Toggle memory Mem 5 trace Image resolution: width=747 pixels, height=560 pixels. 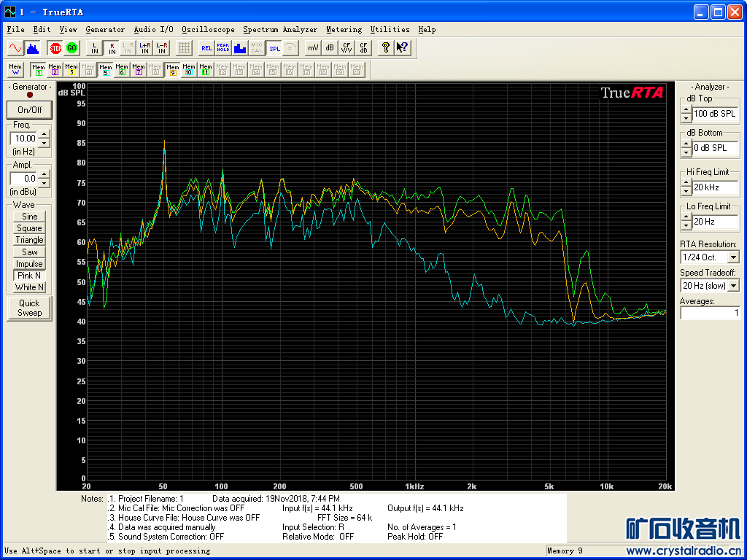tap(105, 70)
